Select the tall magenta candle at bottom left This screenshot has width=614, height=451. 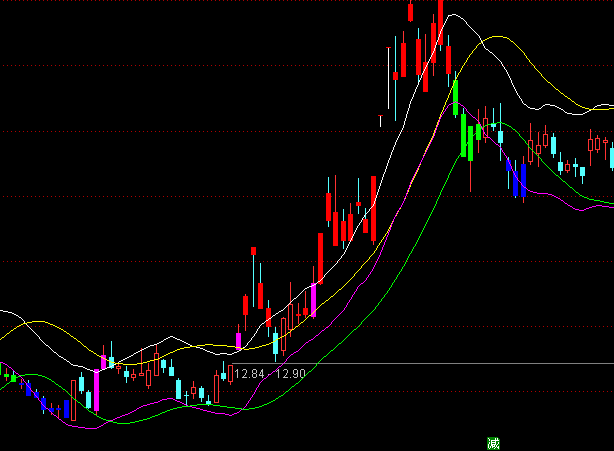(x=97, y=389)
